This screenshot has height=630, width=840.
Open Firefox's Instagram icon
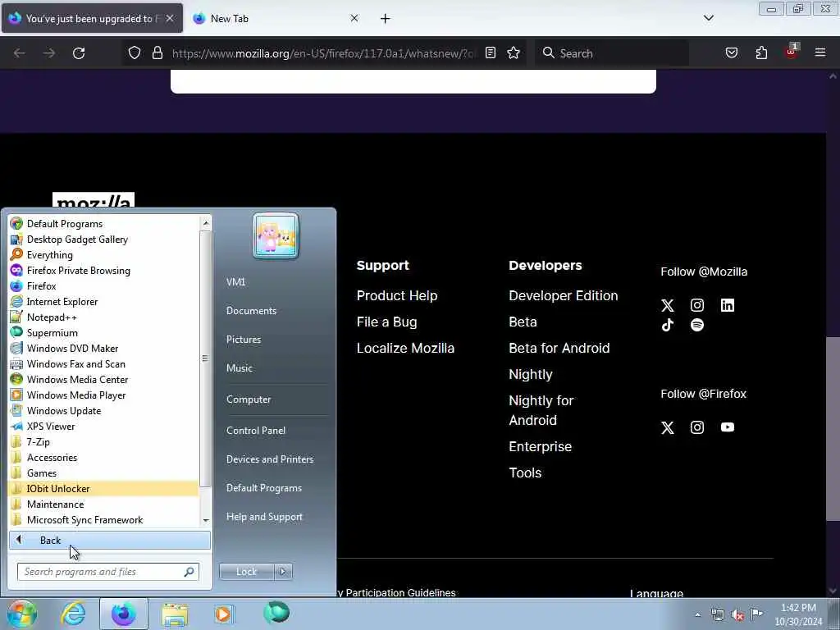(x=697, y=427)
